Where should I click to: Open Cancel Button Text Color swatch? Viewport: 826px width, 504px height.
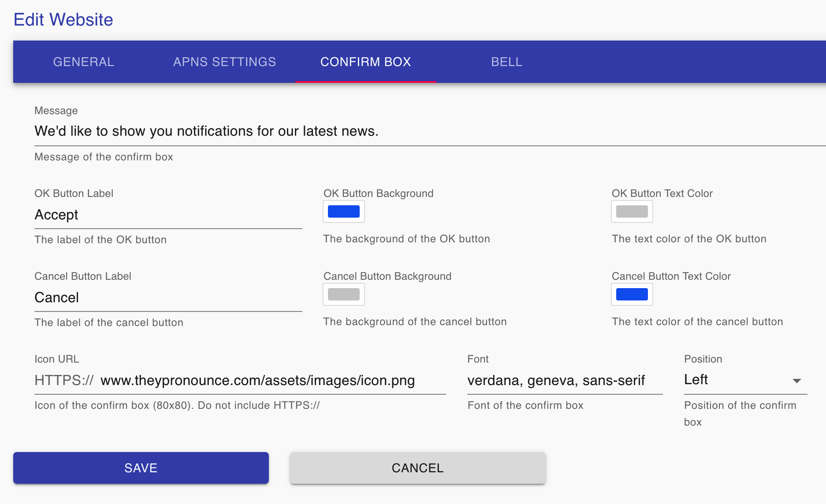pos(632,294)
